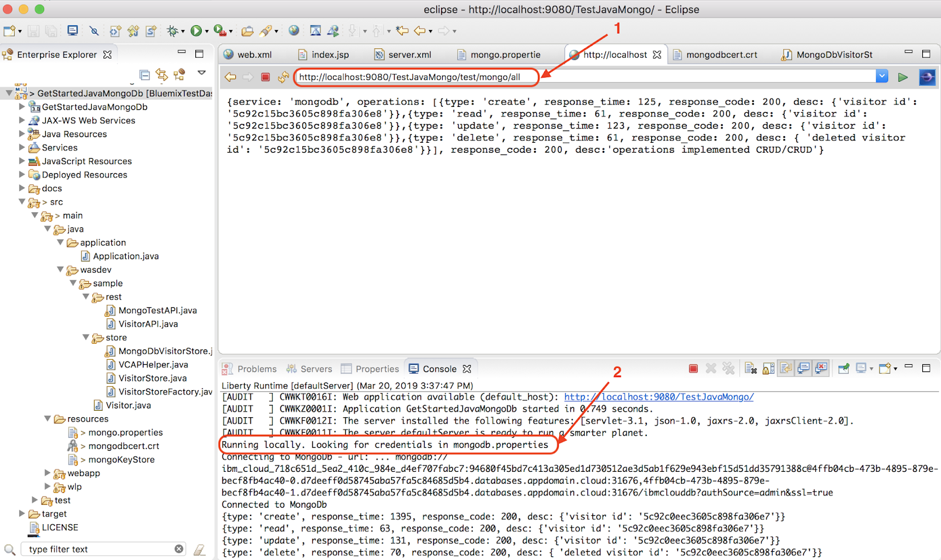Screen dimensions: 941x560
Task: Expand the webapp folder
Action: (x=48, y=473)
